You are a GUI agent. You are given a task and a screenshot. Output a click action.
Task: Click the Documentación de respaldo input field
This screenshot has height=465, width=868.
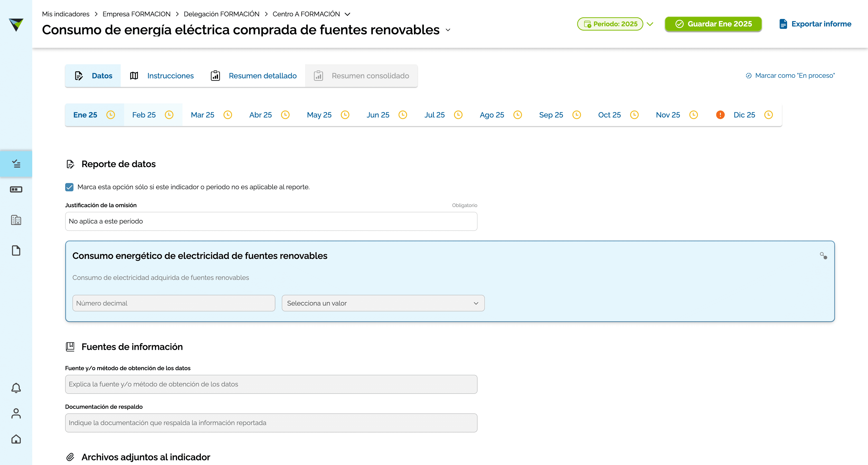(x=271, y=423)
